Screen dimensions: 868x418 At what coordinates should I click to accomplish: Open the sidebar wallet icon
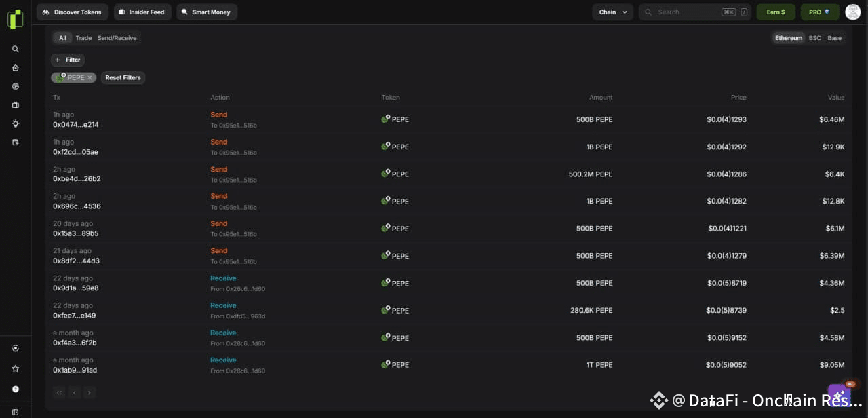(16, 142)
